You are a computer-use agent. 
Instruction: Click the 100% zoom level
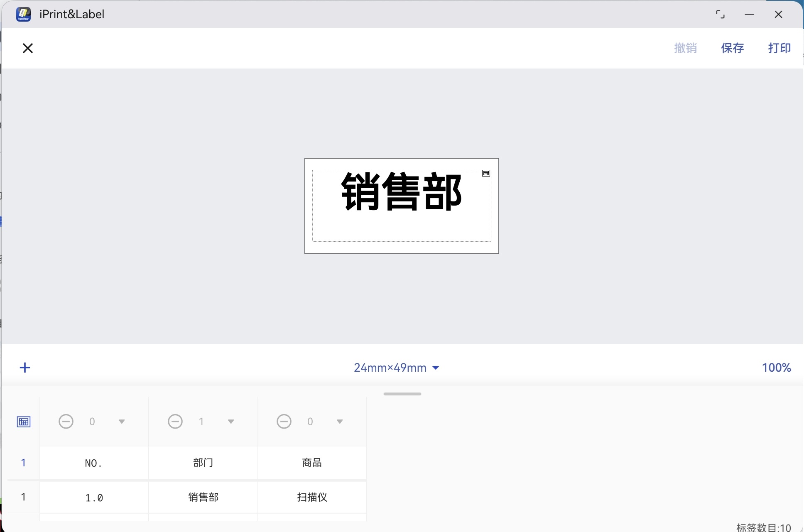[x=776, y=368]
